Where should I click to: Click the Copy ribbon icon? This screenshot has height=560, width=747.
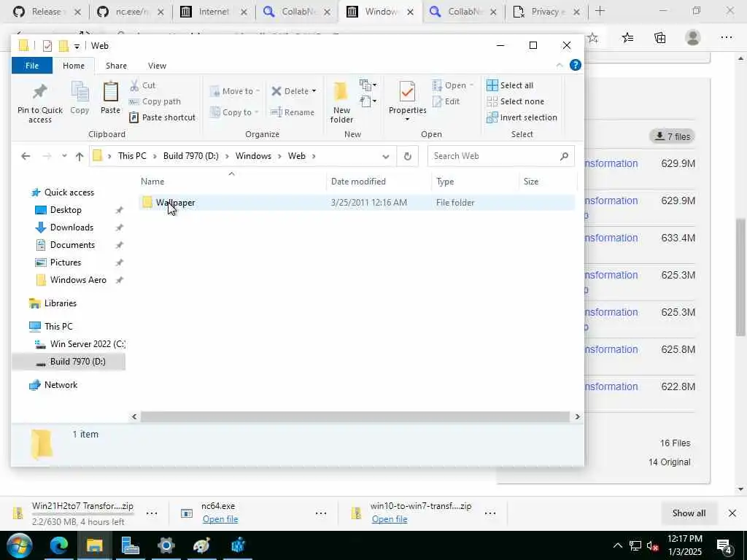(80, 92)
